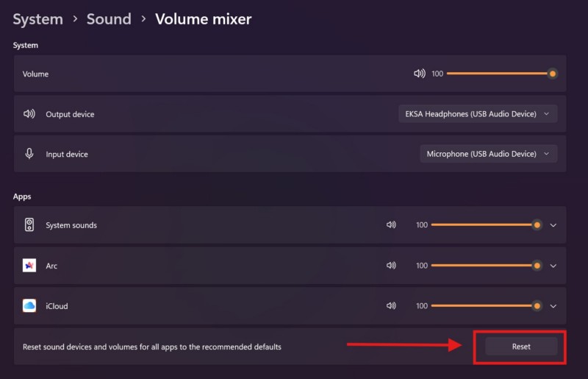Image resolution: width=588 pixels, height=379 pixels.
Task: Mute the system volume speaker icon
Action: pos(419,74)
